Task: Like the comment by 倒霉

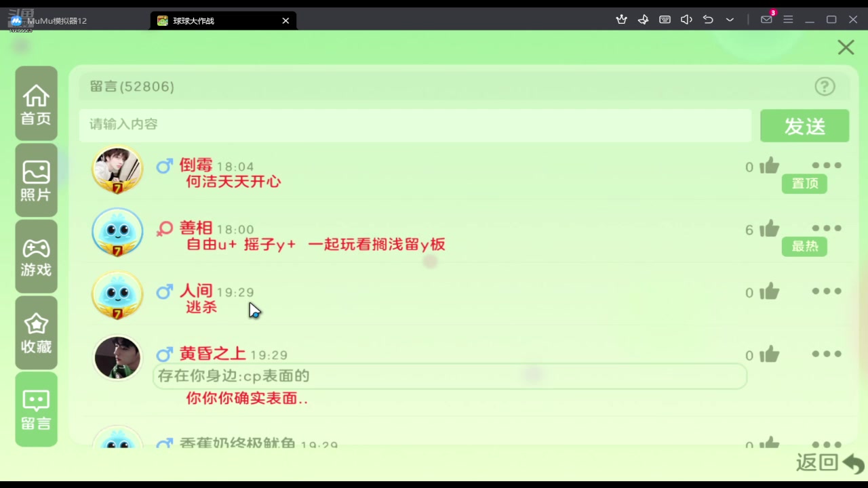Action: [769, 165]
